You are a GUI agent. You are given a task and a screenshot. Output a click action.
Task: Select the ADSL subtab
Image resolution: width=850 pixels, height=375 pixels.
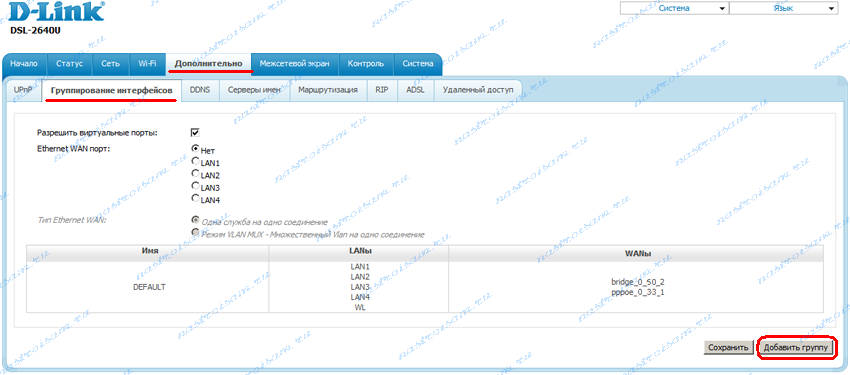tap(415, 90)
